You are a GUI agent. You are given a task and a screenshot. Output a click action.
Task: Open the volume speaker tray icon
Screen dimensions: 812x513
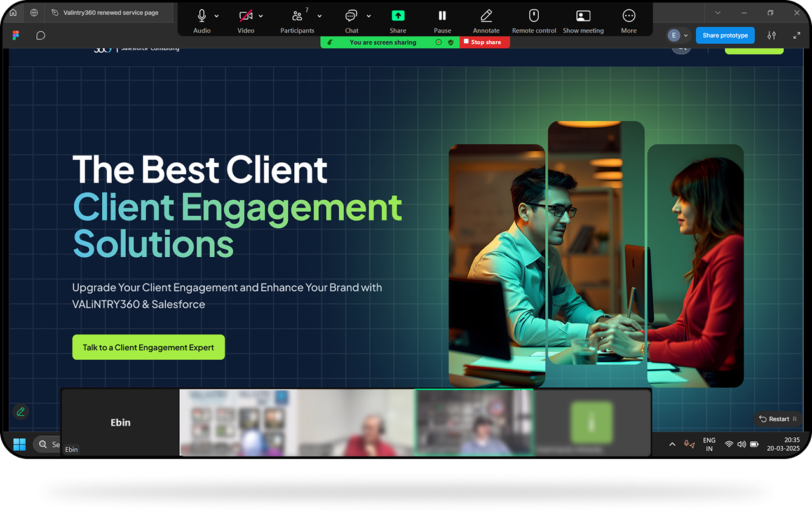click(x=741, y=444)
